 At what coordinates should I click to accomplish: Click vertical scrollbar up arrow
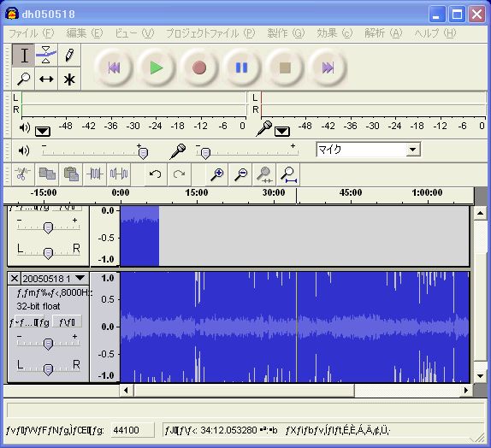pos(480,214)
